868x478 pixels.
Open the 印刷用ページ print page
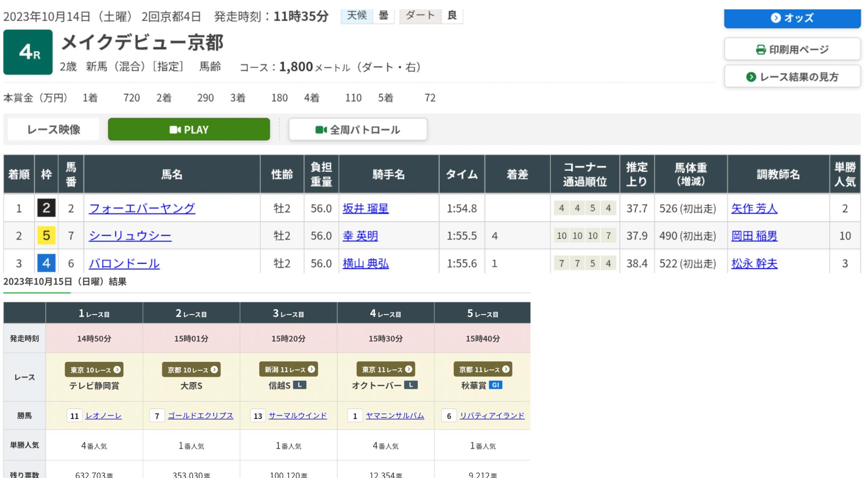click(792, 50)
